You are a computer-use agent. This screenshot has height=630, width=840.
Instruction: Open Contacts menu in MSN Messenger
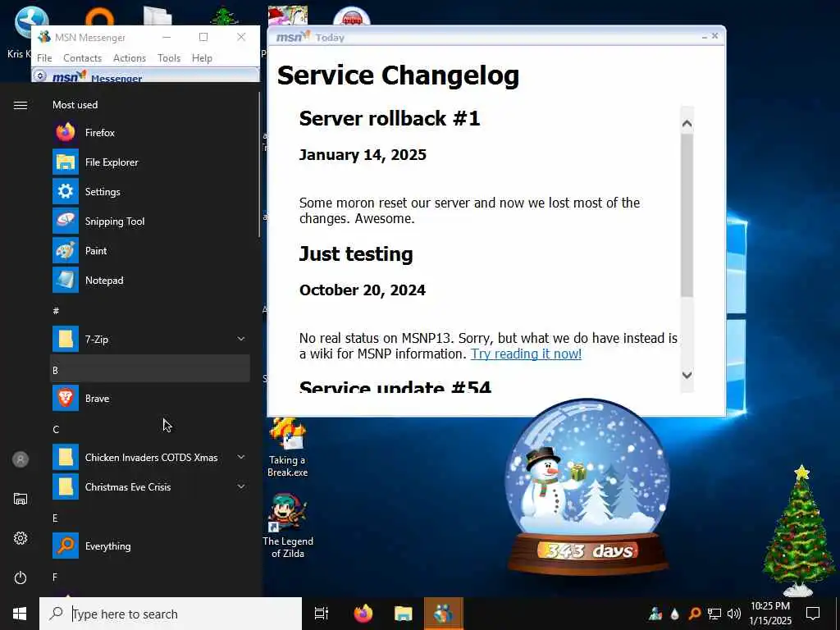click(82, 58)
